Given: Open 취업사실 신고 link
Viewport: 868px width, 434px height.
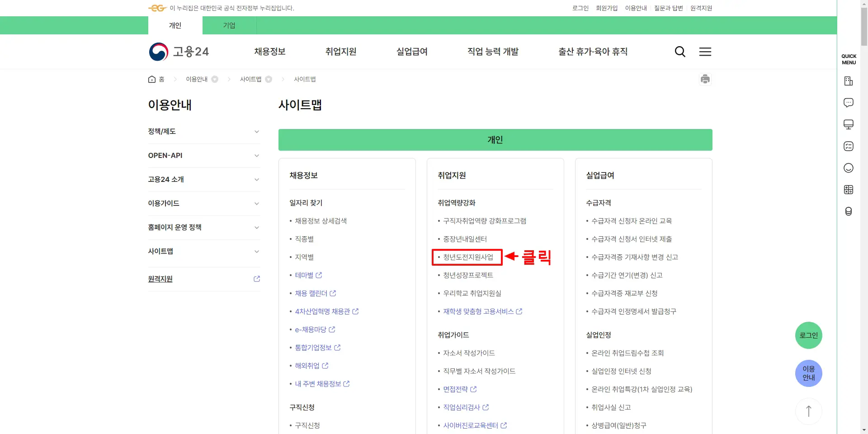Looking at the screenshot, I should pos(611,407).
